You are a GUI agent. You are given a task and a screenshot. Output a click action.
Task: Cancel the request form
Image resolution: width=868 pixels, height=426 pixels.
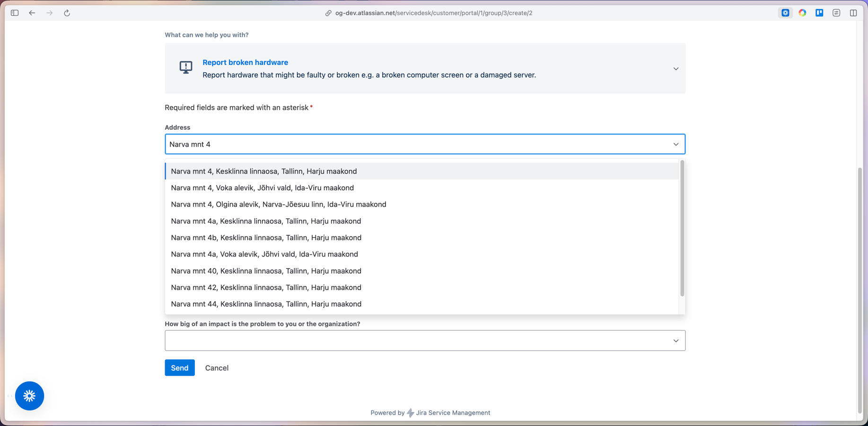point(217,368)
